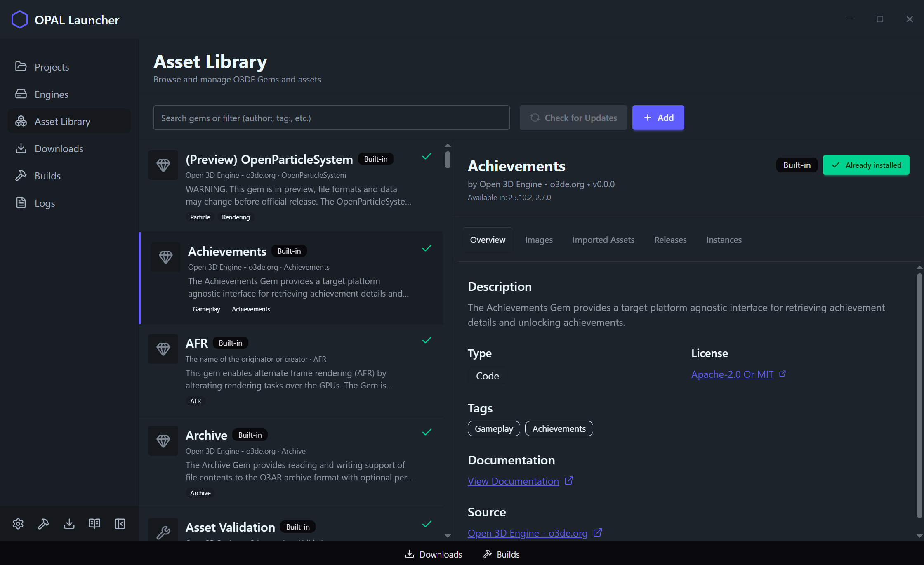Click the plus icon on Add button
This screenshot has height=565, width=924.
coord(648,118)
